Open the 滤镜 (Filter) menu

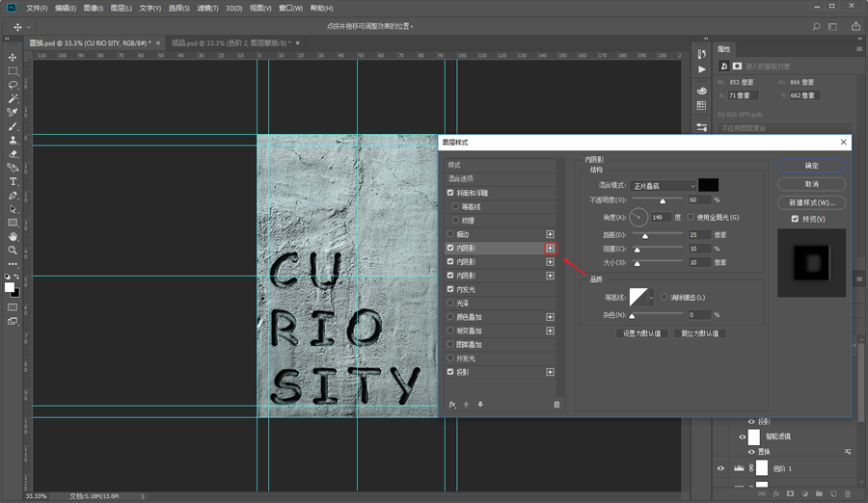pos(207,8)
